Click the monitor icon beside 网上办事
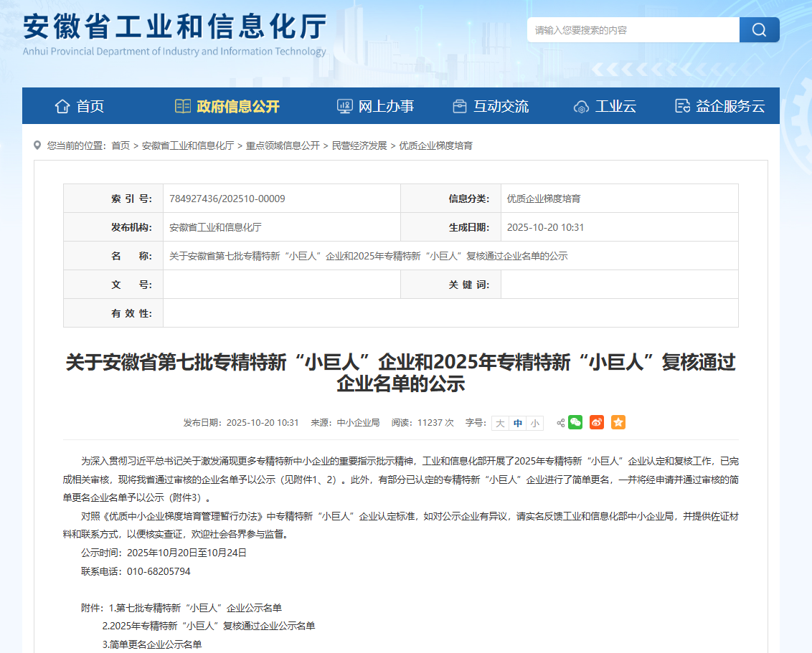The width and height of the screenshot is (812, 653). pos(345,106)
